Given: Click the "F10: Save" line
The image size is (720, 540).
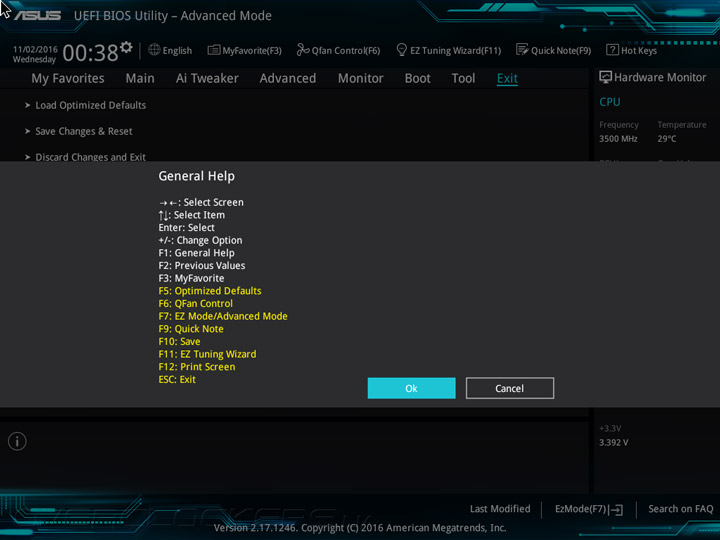Looking at the screenshot, I should [180, 342].
